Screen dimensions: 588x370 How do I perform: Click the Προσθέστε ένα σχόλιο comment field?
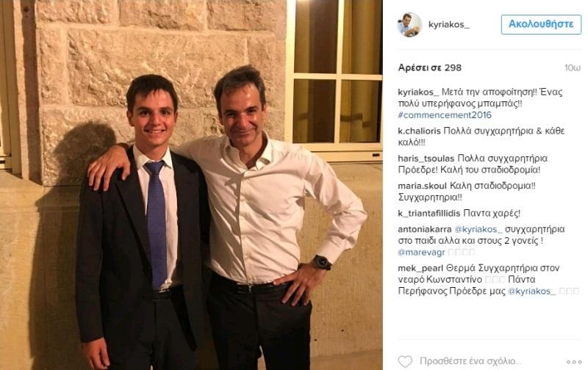pyautogui.click(x=470, y=361)
